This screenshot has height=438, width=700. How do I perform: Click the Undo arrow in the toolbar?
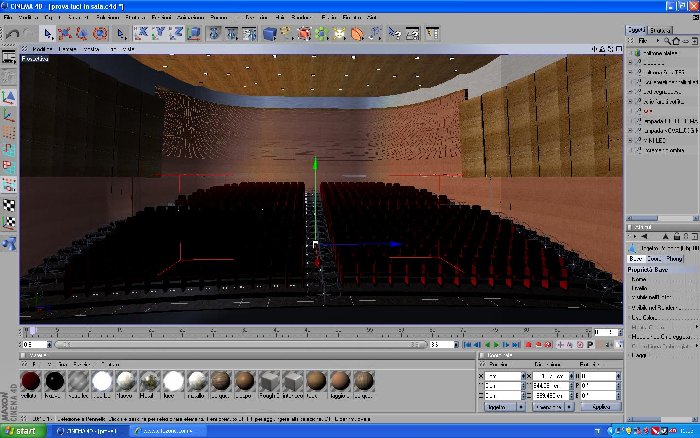(12, 34)
